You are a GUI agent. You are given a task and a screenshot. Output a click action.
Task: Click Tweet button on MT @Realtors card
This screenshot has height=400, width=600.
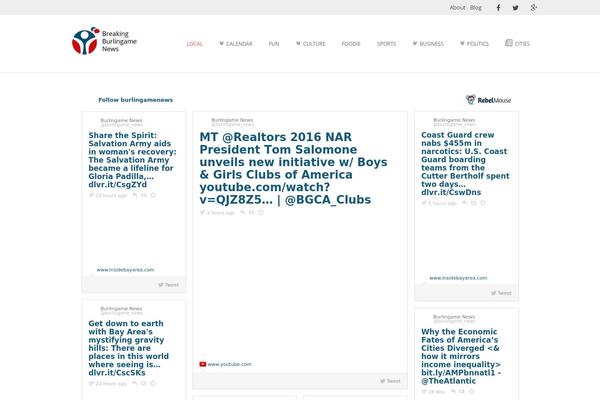390,381
